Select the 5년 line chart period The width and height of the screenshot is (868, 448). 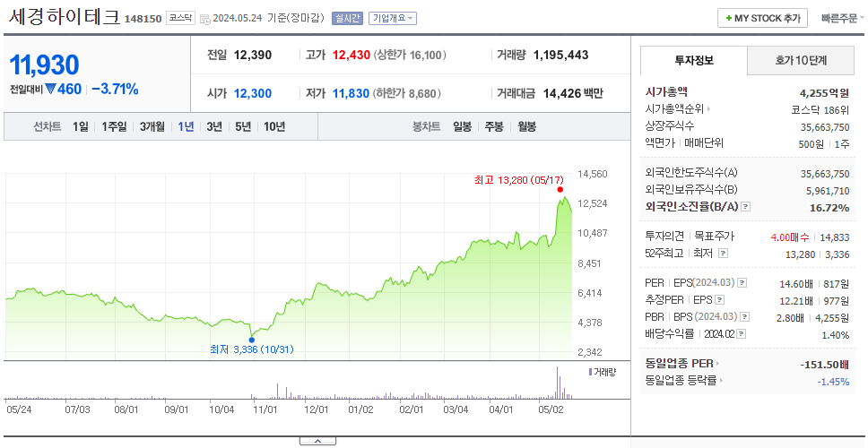pos(243,126)
